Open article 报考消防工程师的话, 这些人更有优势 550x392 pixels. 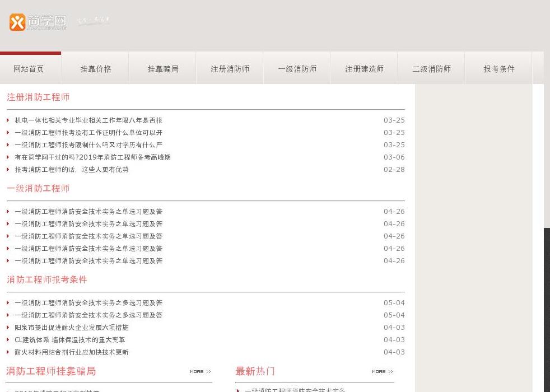point(72,169)
